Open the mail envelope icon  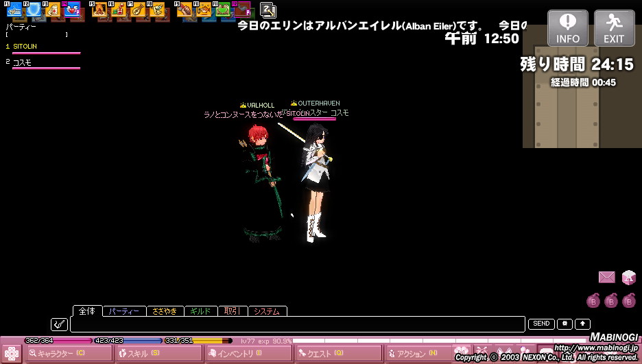[x=606, y=277]
